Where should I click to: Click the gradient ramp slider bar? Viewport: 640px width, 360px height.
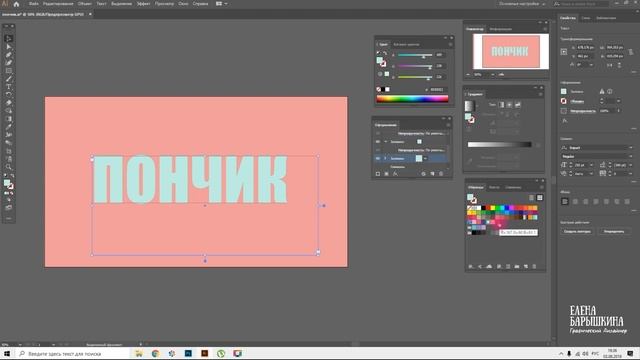(x=500, y=144)
